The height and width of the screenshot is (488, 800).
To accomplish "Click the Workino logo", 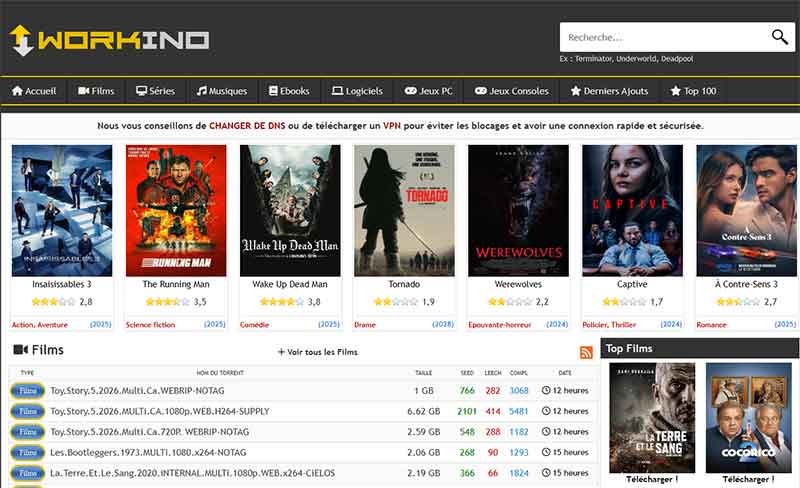I will coord(109,40).
